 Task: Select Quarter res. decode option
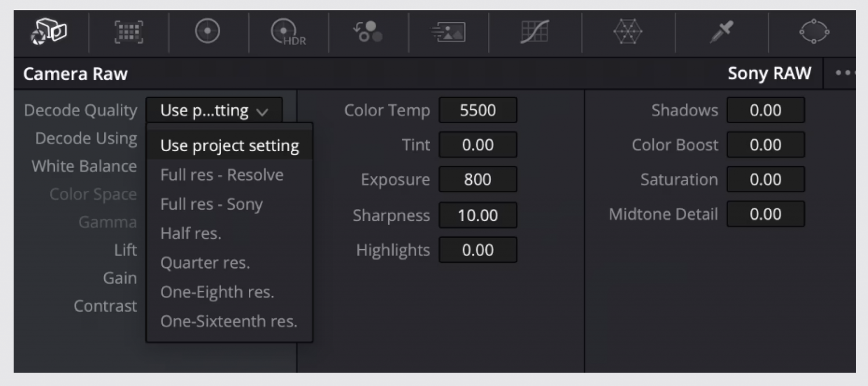tap(205, 263)
